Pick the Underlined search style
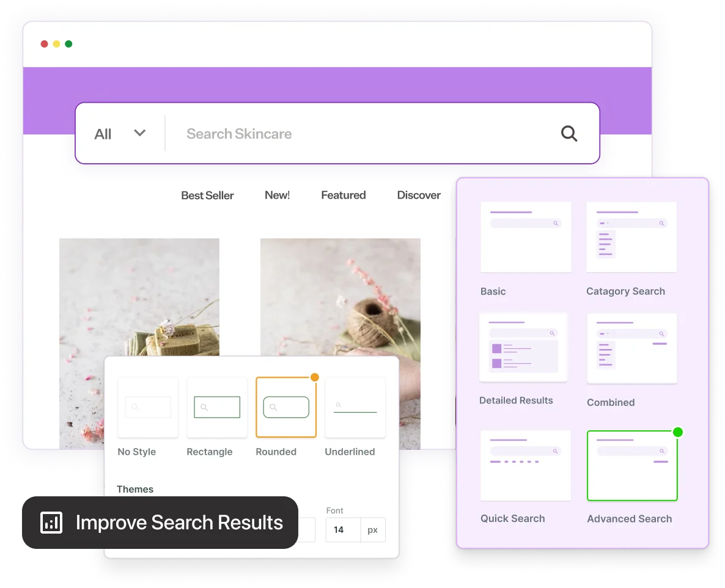The image size is (725, 588). pos(355,406)
